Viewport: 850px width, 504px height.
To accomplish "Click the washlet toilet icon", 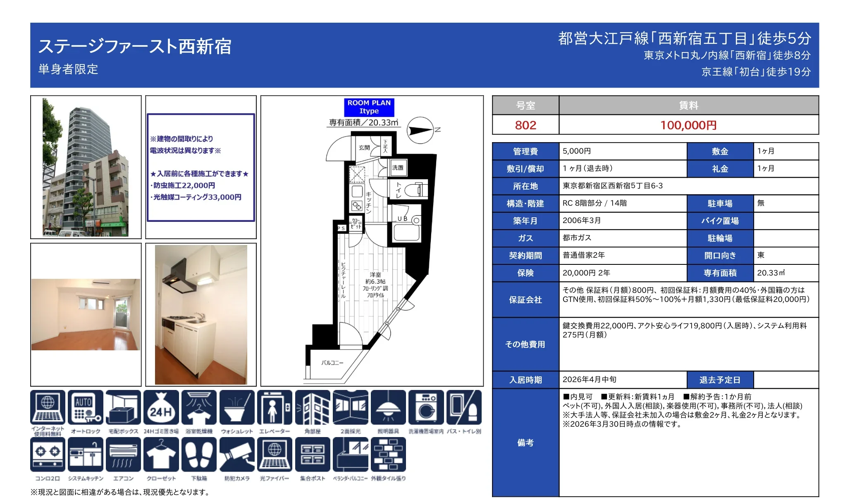I will click(x=237, y=407).
